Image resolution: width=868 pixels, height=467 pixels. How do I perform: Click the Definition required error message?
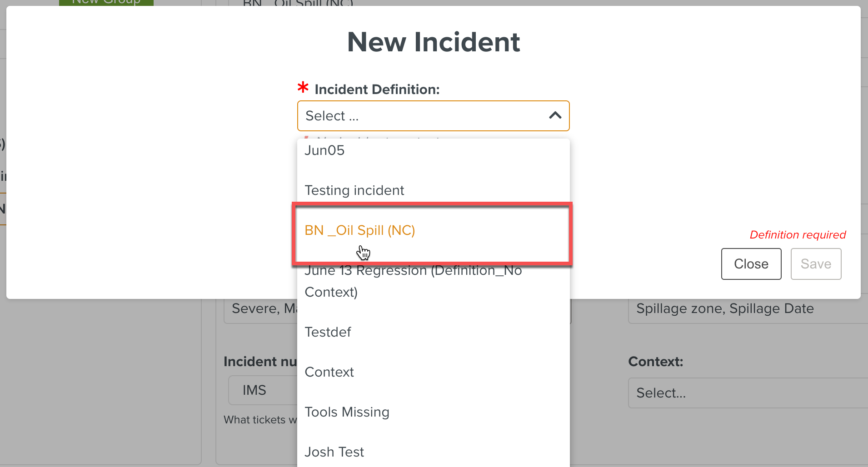(798, 235)
